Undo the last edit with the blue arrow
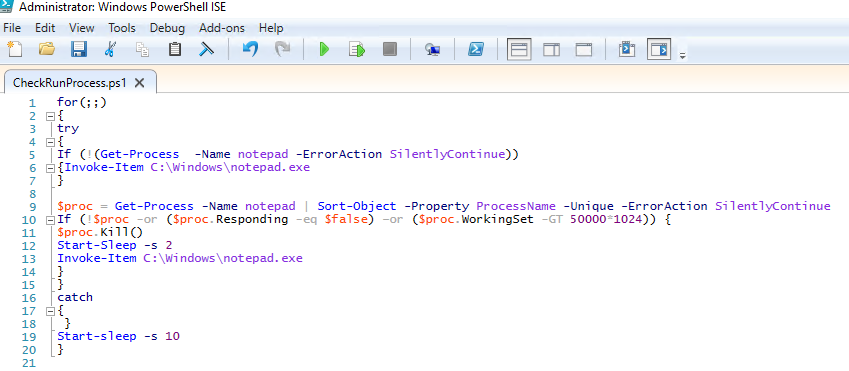849x371 pixels. pos(250,49)
